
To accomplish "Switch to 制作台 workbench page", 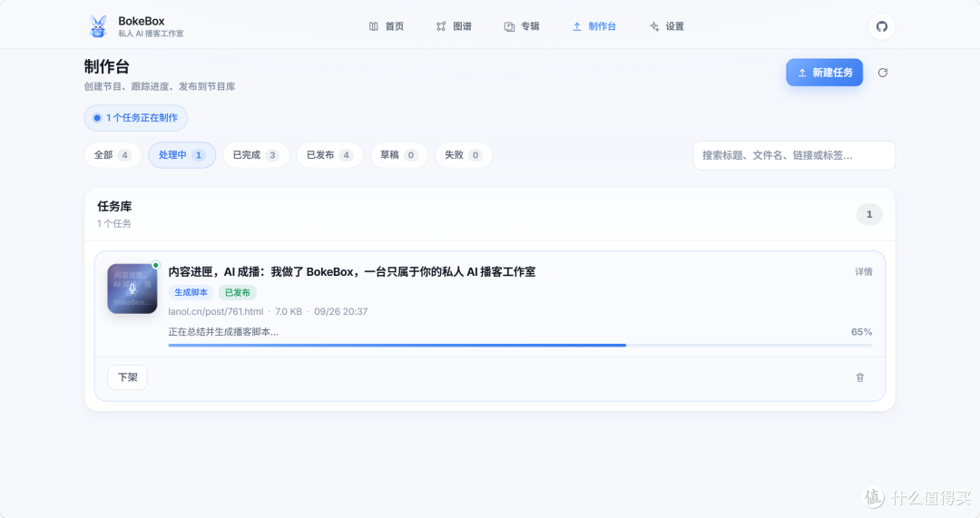I will pos(594,26).
